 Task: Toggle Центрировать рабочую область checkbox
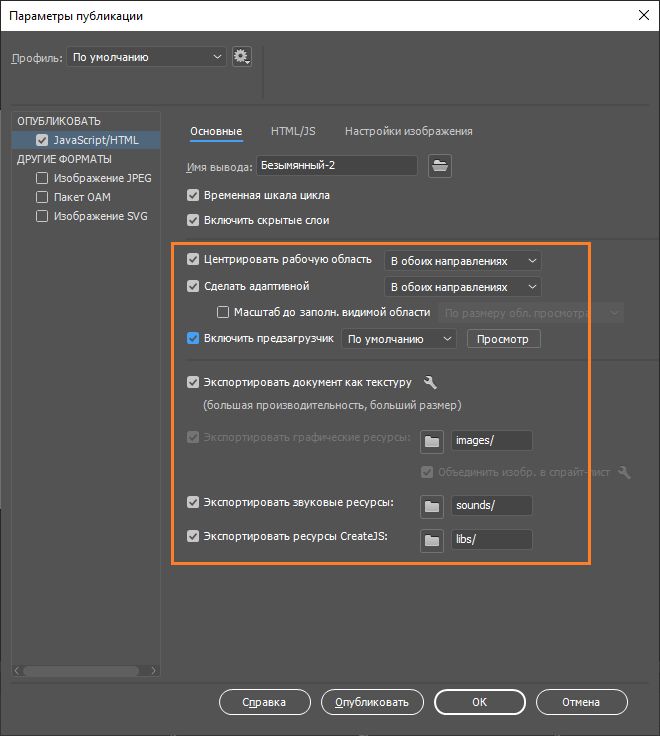193,259
